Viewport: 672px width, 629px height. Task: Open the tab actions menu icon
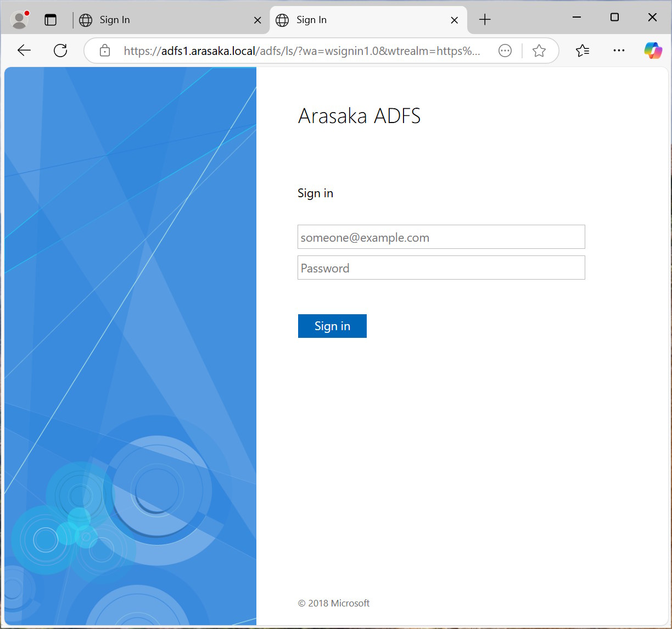(51, 20)
